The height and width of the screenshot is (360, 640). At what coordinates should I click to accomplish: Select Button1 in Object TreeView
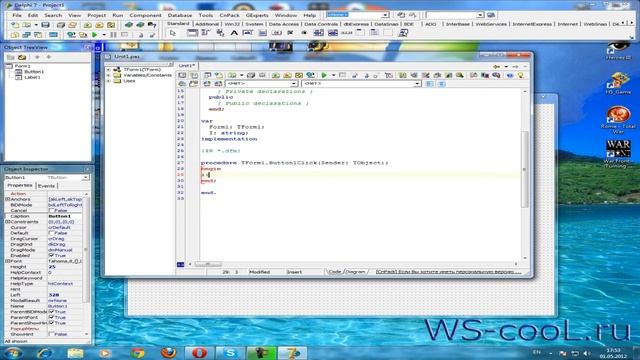pyautogui.click(x=34, y=71)
